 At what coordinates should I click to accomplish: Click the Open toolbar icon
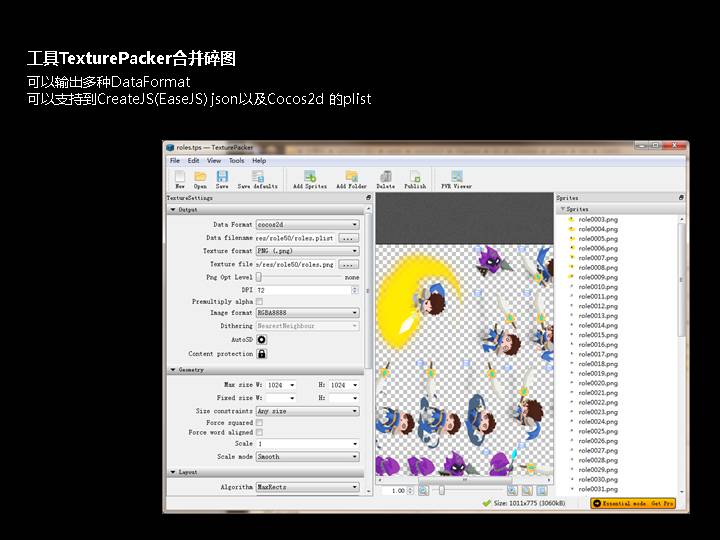[200, 177]
